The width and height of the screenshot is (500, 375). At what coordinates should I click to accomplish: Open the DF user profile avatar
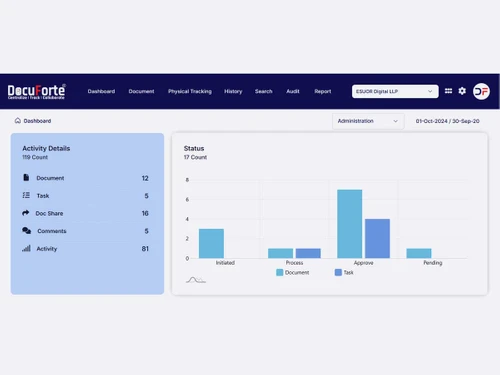click(x=481, y=91)
